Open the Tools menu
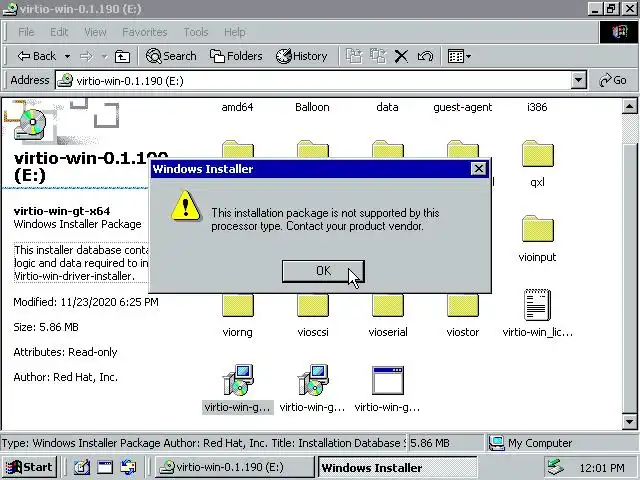This screenshot has width=640, height=480. (196, 32)
